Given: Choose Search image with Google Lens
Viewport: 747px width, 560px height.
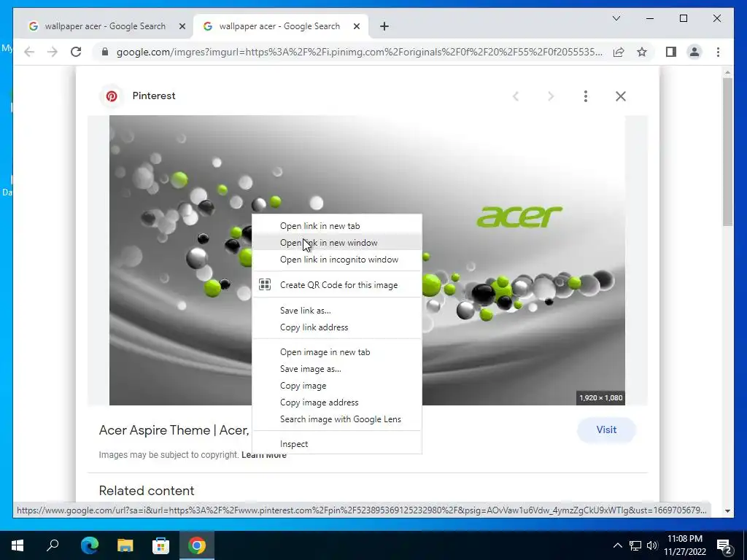Looking at the screenshot, I should tap(337, 419).
